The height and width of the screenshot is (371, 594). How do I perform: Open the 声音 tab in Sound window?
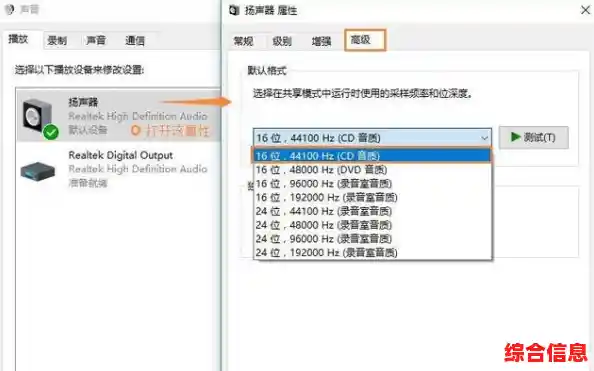click(x=96, y=41)
